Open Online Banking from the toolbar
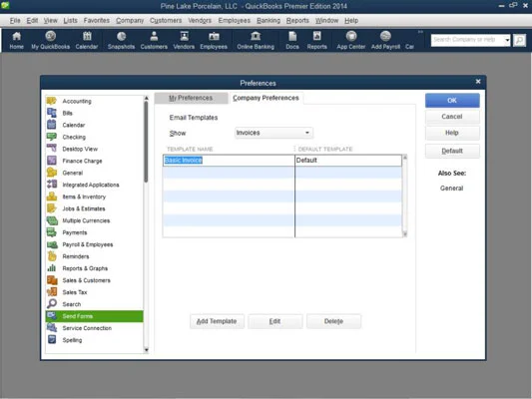This screenshot has width=532, height=399. [256, 40]
